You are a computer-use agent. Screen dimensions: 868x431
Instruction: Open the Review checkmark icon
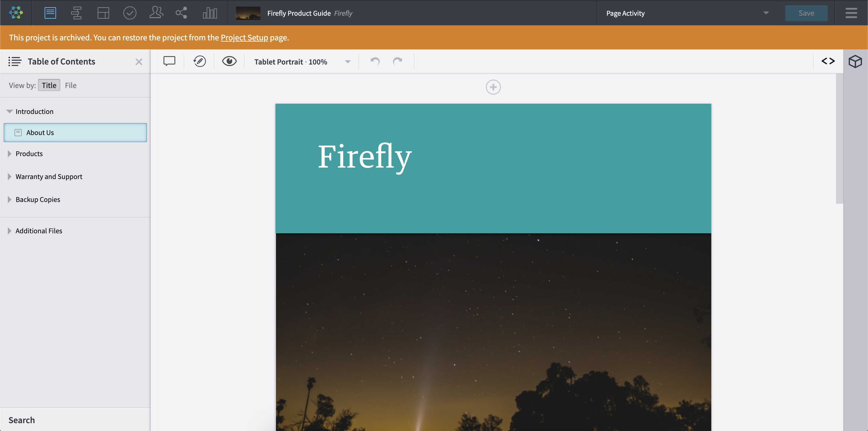(130, 13)
